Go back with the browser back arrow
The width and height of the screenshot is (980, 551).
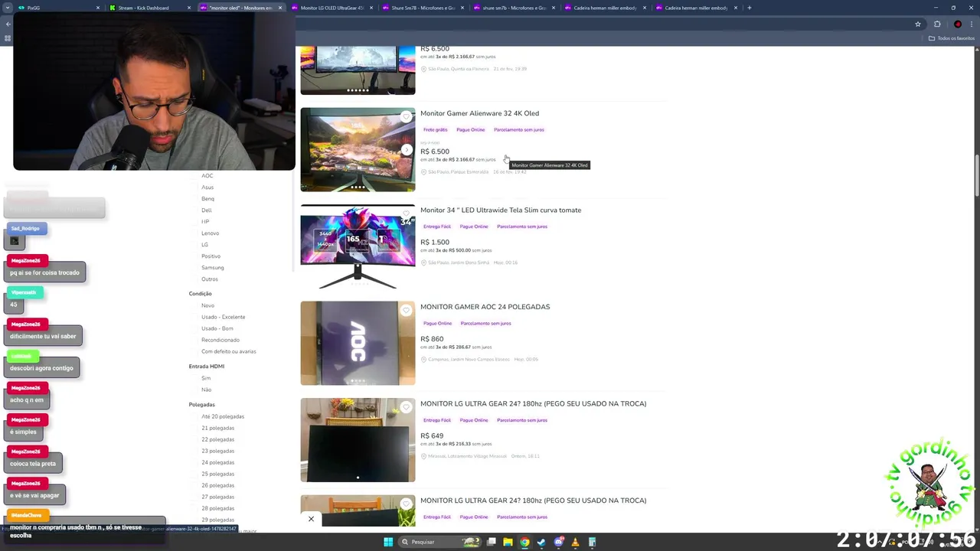click(x=8, y=24)
